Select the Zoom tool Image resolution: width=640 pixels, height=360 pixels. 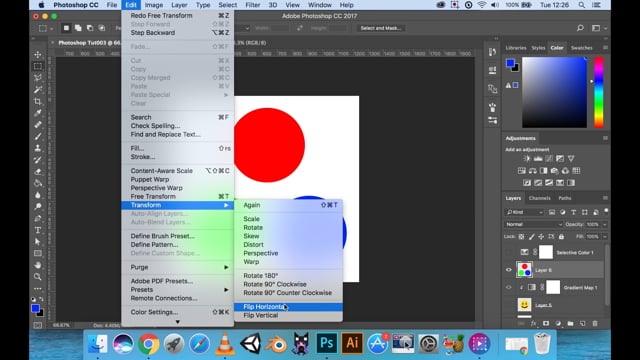click(38, 277)
